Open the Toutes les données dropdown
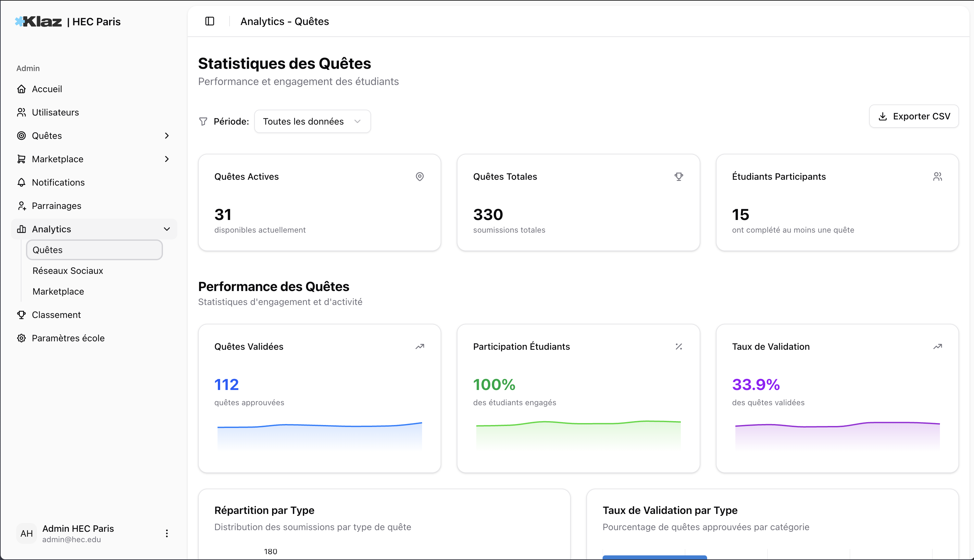Screen dimensions: 974x560 coord(312,121)
